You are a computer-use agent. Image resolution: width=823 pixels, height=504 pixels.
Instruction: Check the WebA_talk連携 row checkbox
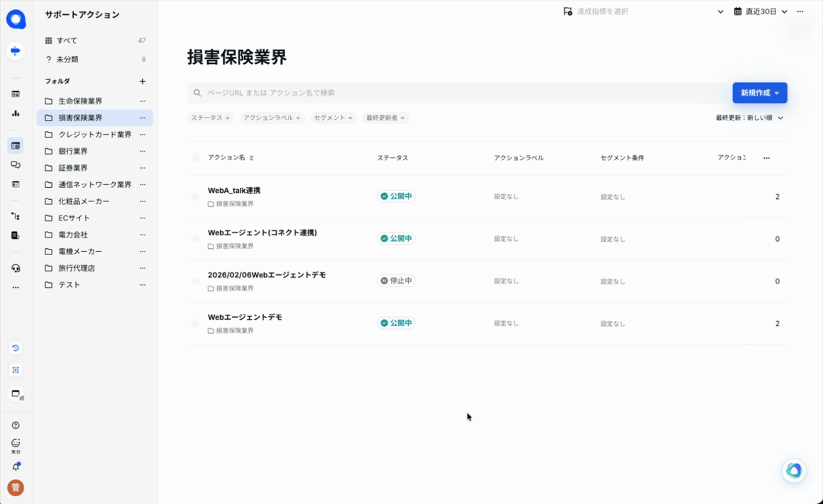point(195,196)
